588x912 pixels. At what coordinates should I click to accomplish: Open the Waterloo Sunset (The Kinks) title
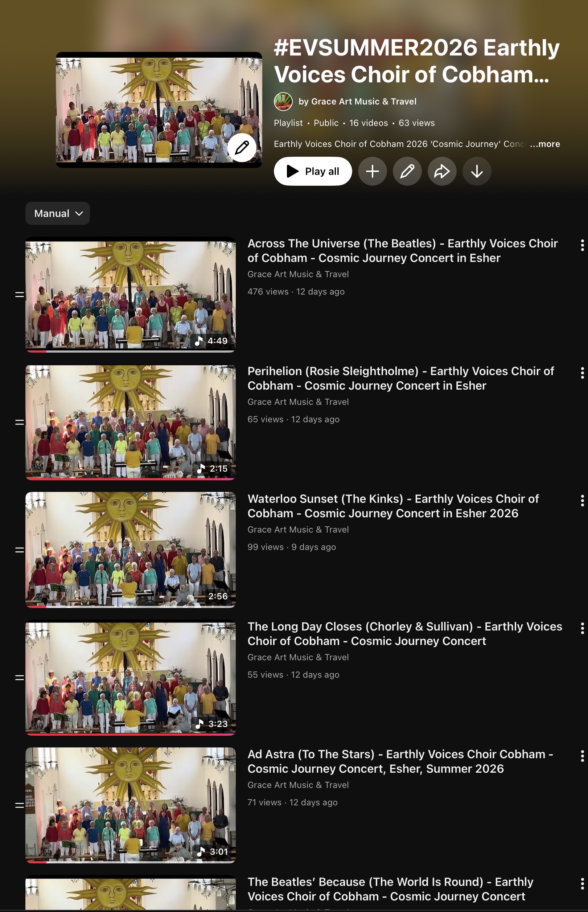(393, 506)
